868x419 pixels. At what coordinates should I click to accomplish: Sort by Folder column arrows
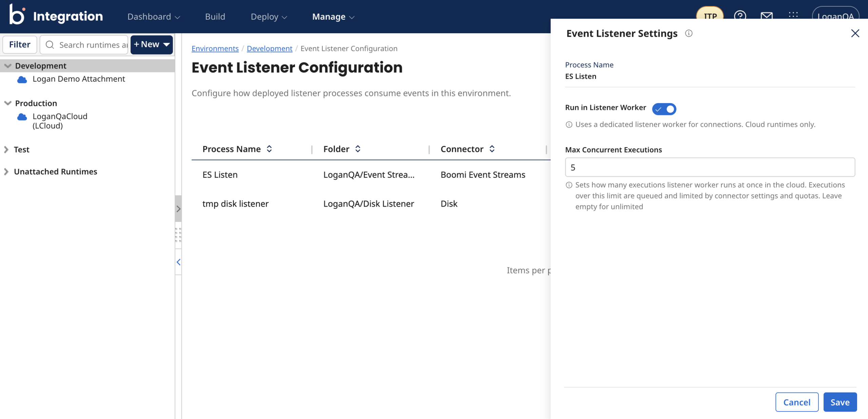pyautogui.click(x=358, y=149)
